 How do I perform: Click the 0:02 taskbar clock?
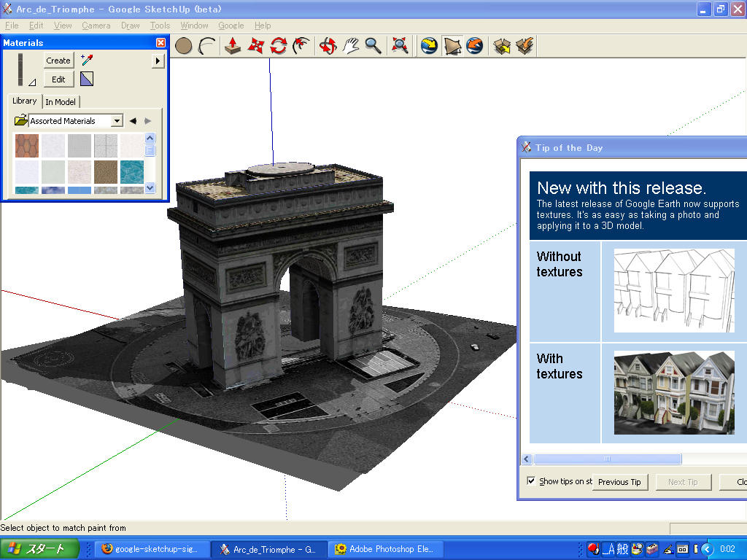coord(727,549)
